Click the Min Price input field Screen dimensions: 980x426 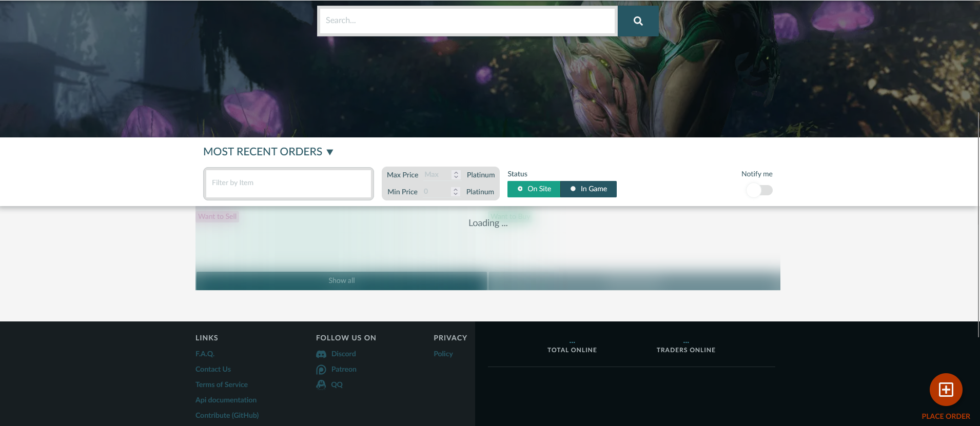click(437, 192)
